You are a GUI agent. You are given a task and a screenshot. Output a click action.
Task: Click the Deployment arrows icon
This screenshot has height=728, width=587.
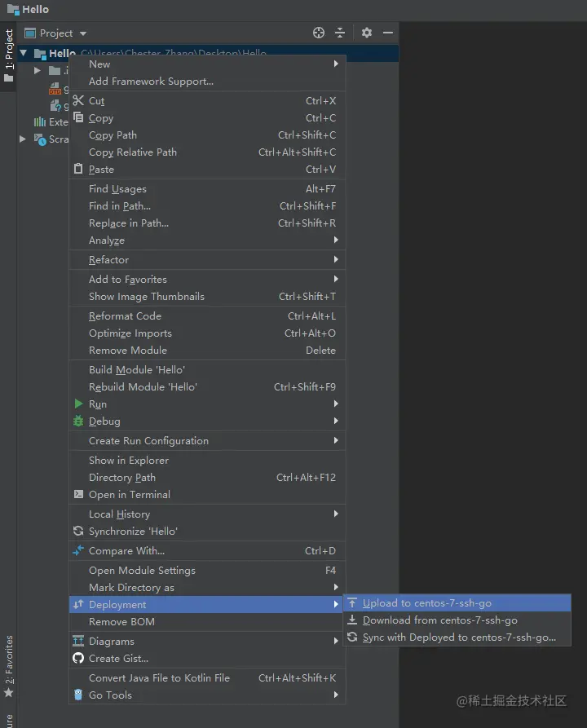pyautogui.click(x=78, y=603)
